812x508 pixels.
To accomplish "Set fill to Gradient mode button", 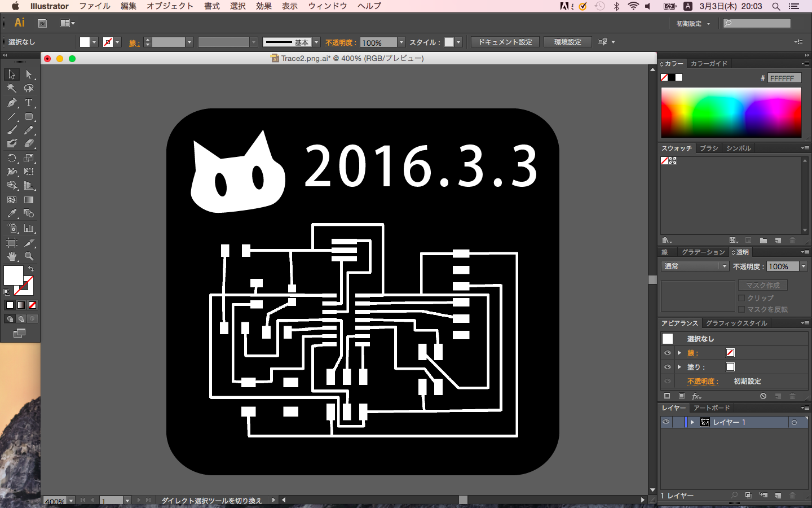I will coord(21,305).
